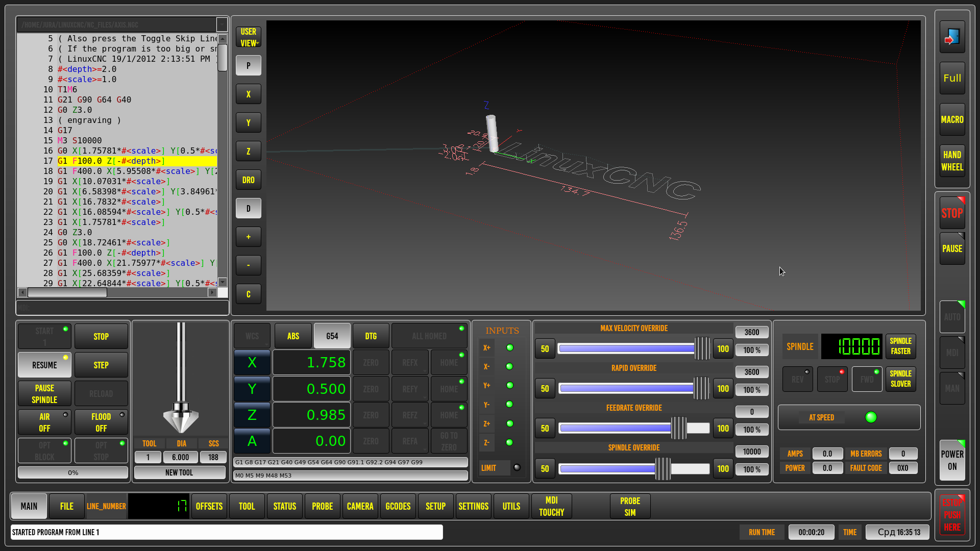The height and width of the screenshot is (551, 980).
Task: Open the MACRO panel
Action: pos(952,119)
